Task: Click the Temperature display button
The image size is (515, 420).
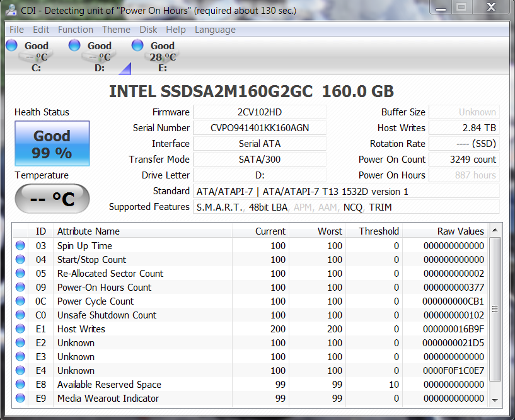Action: coord(52,199)
